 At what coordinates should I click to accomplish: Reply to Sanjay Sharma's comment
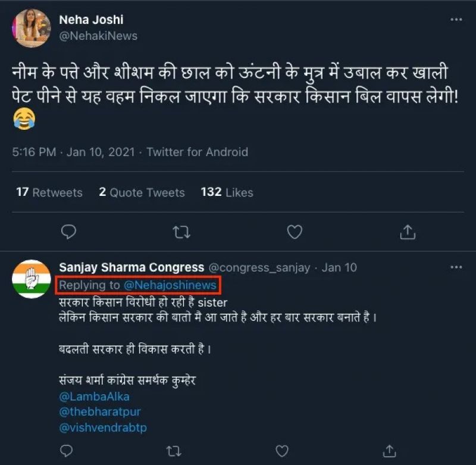coord(69,451)
